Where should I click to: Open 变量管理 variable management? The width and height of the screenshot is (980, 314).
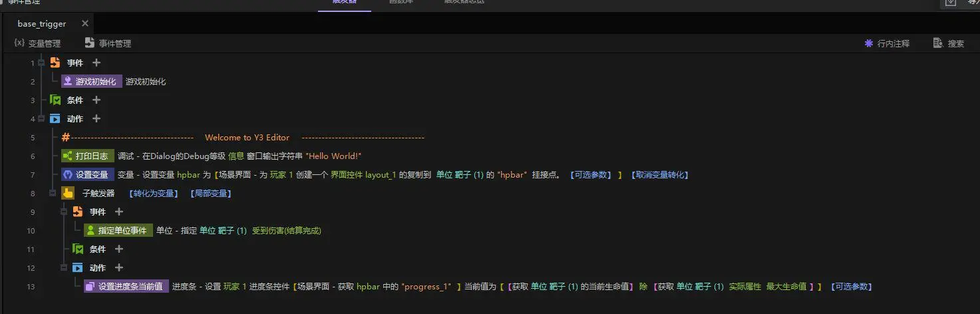click(37, 43)
